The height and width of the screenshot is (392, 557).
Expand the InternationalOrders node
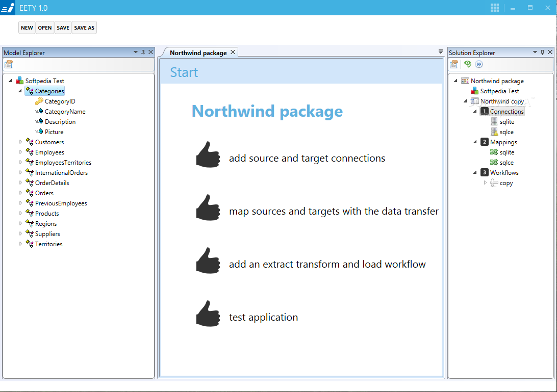[x=20, y=173]
